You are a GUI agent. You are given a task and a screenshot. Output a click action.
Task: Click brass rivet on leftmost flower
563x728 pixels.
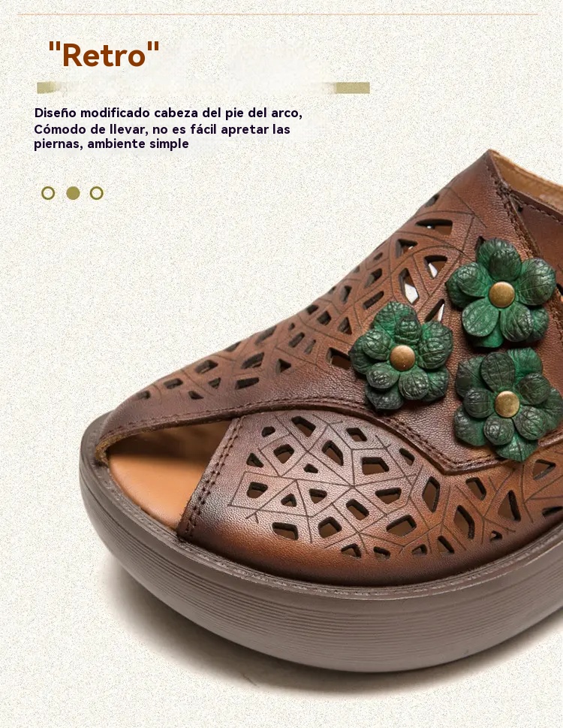point(402,358)
